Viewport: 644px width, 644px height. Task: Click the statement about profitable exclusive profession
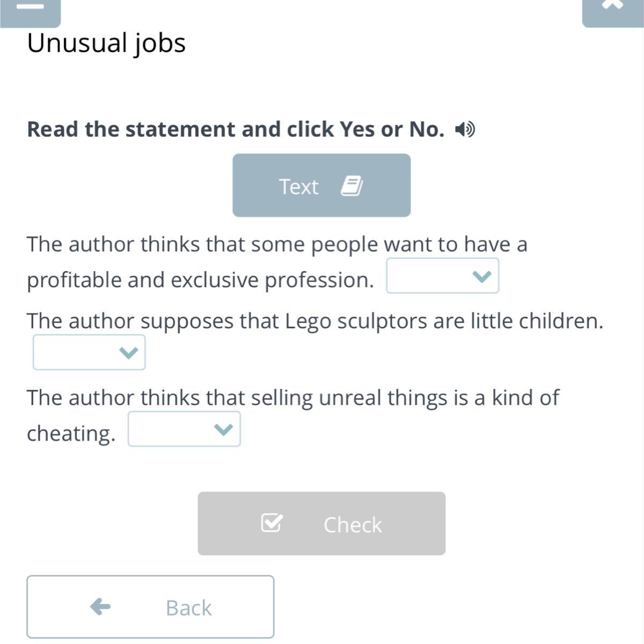click(277, 245)
